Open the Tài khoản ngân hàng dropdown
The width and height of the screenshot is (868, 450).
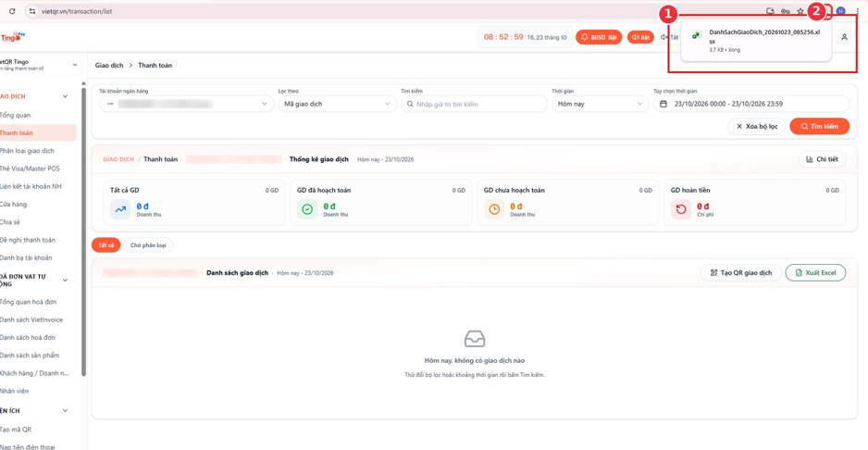(x=187, y=104)
